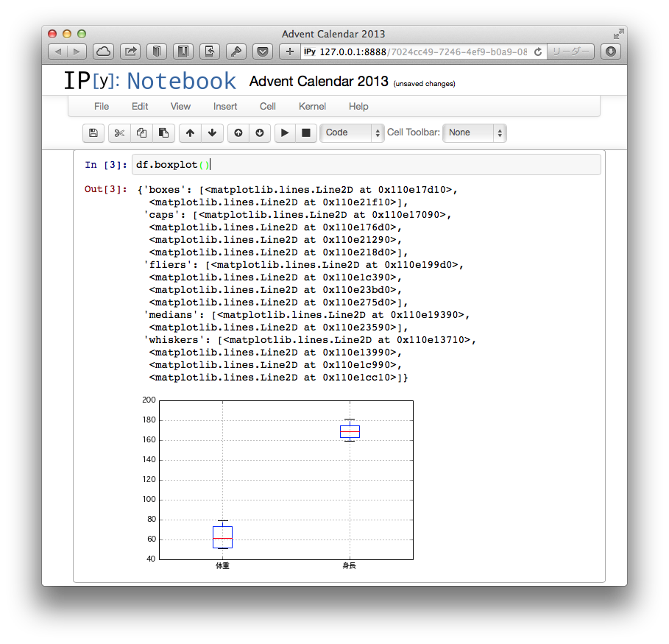Click the '(unsaved changes)' status text
Image resolution: width=669 pixels, height=644 pixels.
coord(424,84)
